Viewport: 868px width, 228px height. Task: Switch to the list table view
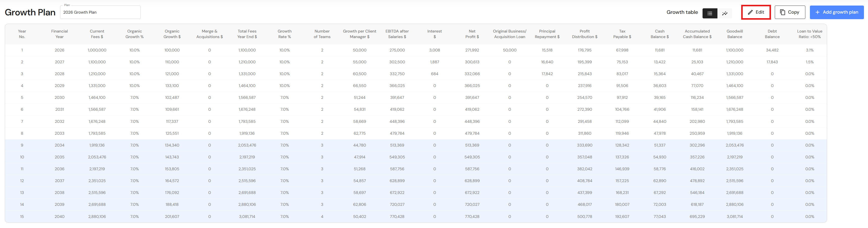709,13
